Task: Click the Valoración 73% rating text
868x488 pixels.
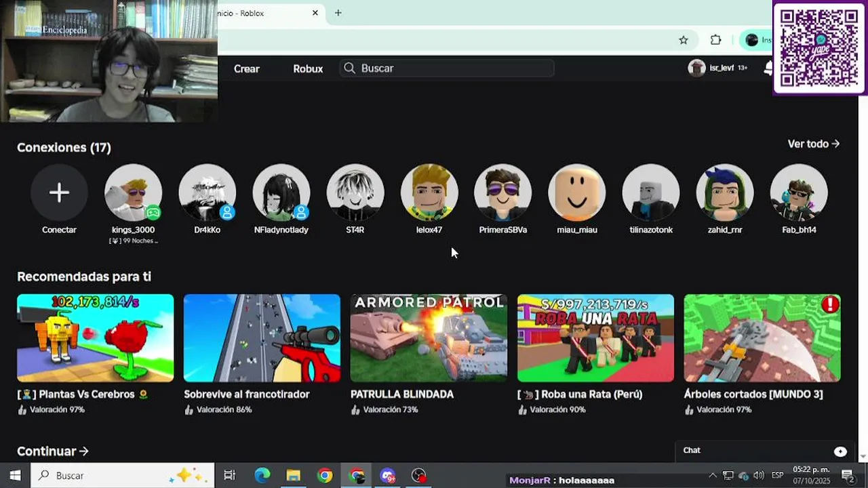Action: tap(391, 410)
